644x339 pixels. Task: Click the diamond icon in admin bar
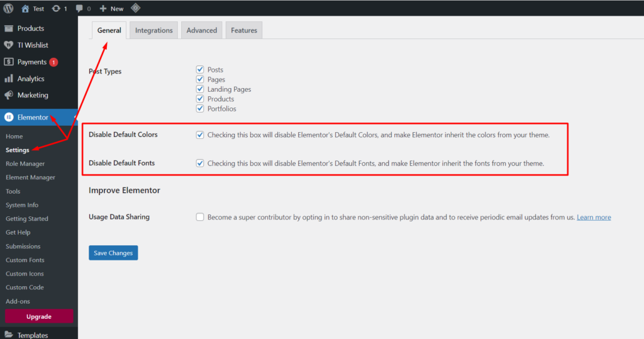coord(135,8)
